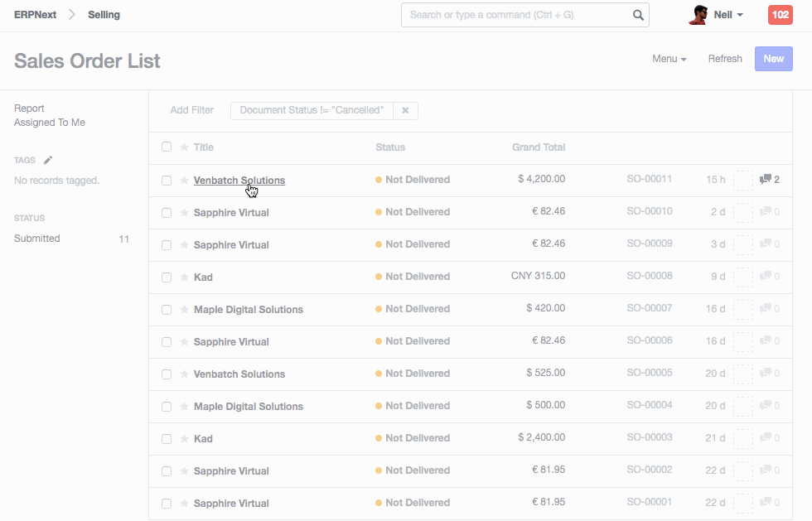
Task: Click the SO-00009 order number
Action: tap(650, 244)
